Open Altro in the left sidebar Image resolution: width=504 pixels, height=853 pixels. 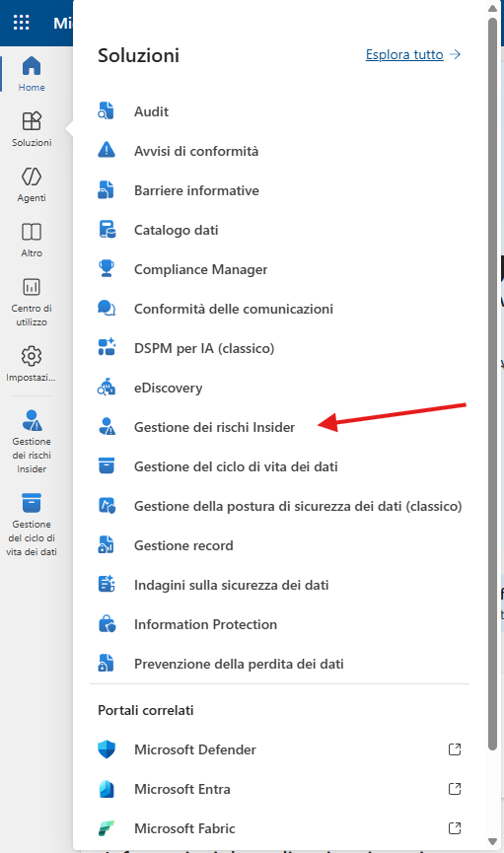[x=32, y=240]
